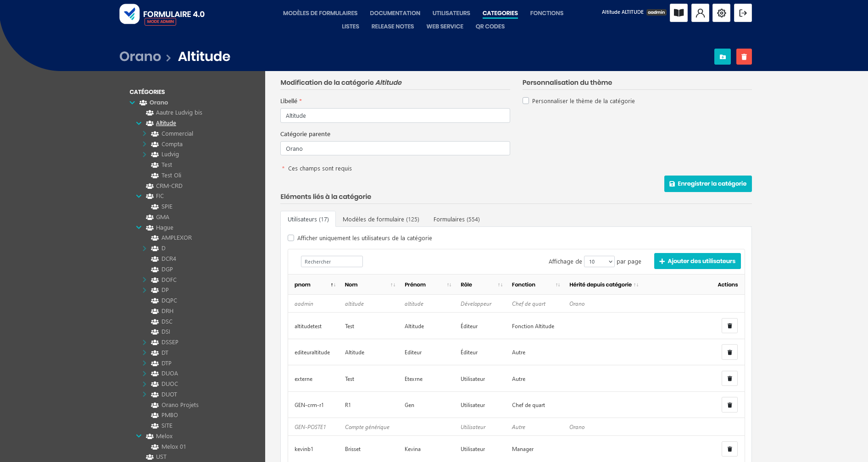Open settings gear icon
This screenshot has height=462, width=868.
click(721, 13)
